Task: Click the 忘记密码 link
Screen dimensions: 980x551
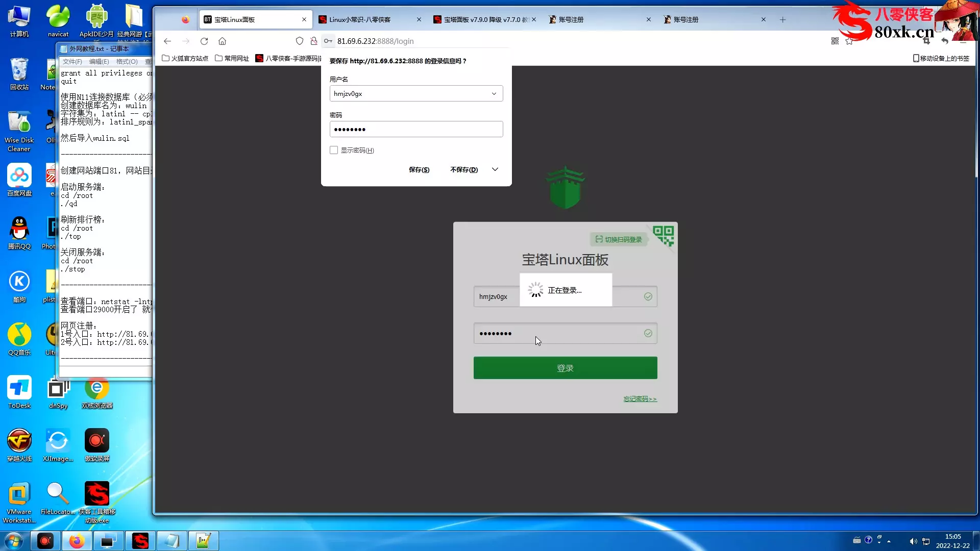Action: pyautogui.click(x=640, y=399)
